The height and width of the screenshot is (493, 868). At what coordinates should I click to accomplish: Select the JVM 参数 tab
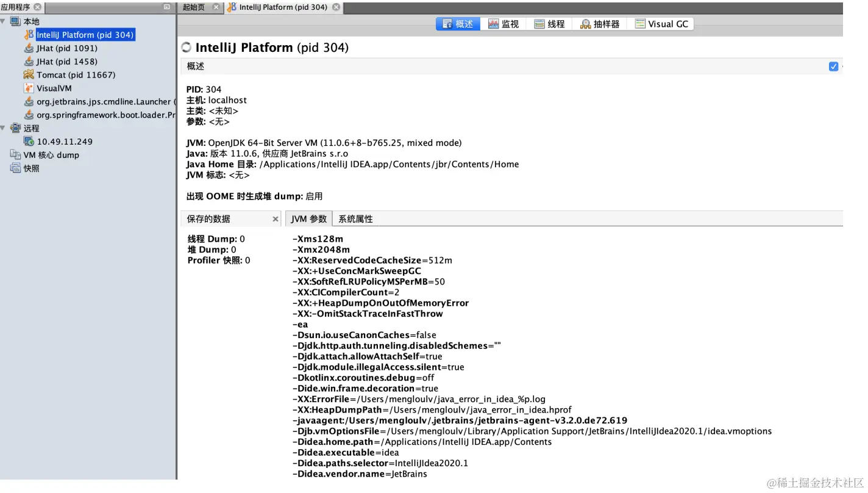tap(310, 219)
